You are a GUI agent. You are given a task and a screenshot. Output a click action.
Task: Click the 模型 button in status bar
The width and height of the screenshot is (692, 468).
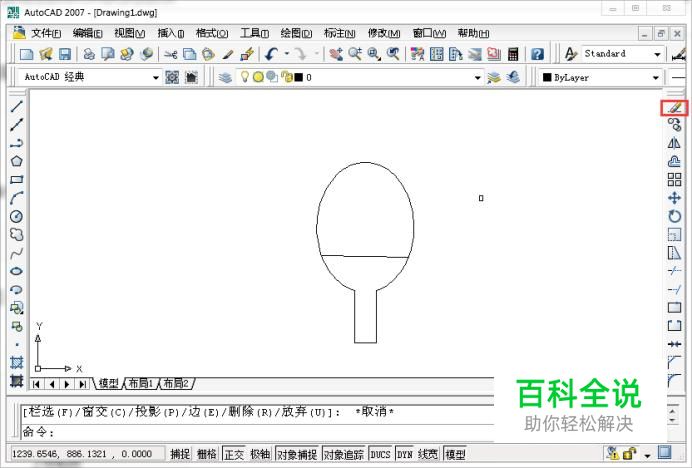pyautogui.click(x=455, y=454)
